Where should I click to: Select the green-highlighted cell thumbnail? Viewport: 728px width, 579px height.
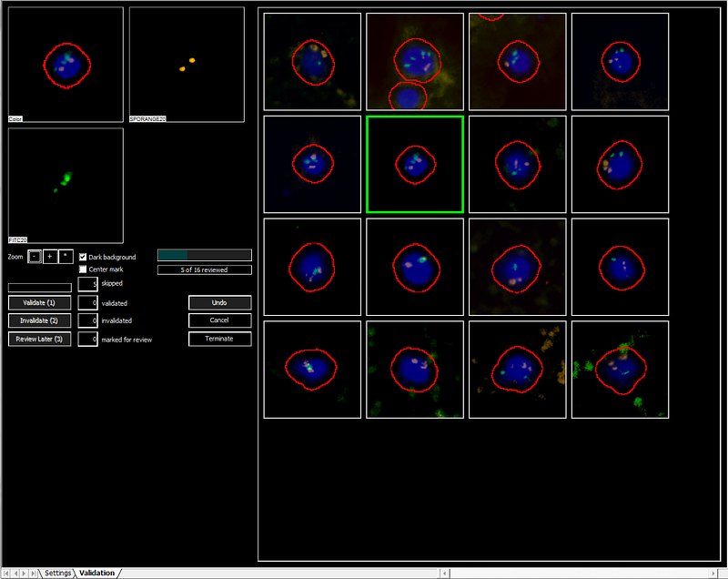tap(415, 165)
